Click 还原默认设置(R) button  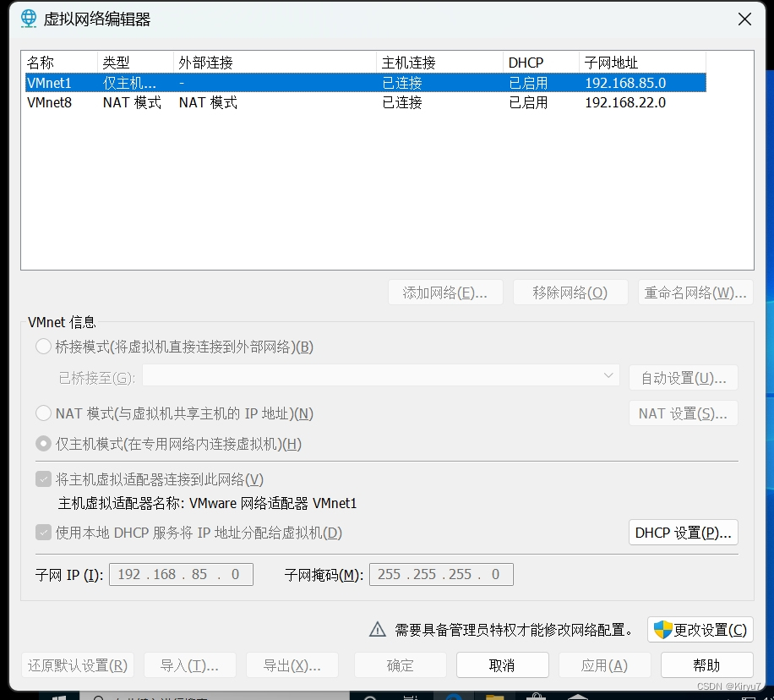(x=78, y=665)
